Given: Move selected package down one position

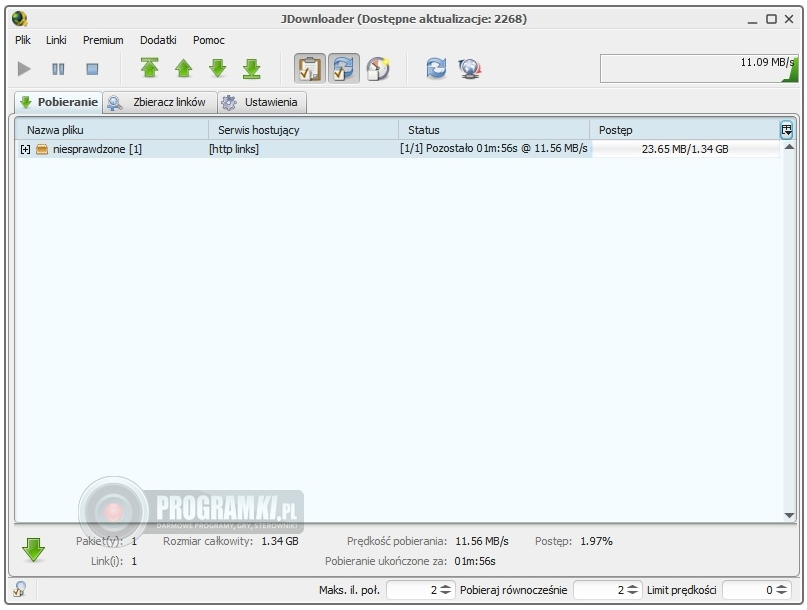Looking at the screenshot, I should [218, 68].
